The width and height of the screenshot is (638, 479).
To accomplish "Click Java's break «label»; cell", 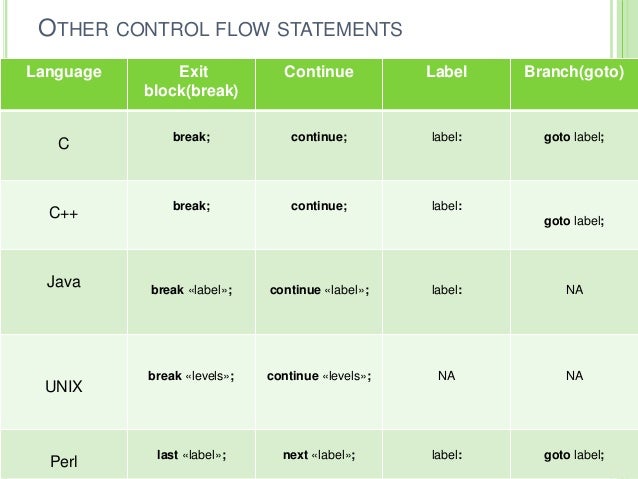I will click(191, 292).
